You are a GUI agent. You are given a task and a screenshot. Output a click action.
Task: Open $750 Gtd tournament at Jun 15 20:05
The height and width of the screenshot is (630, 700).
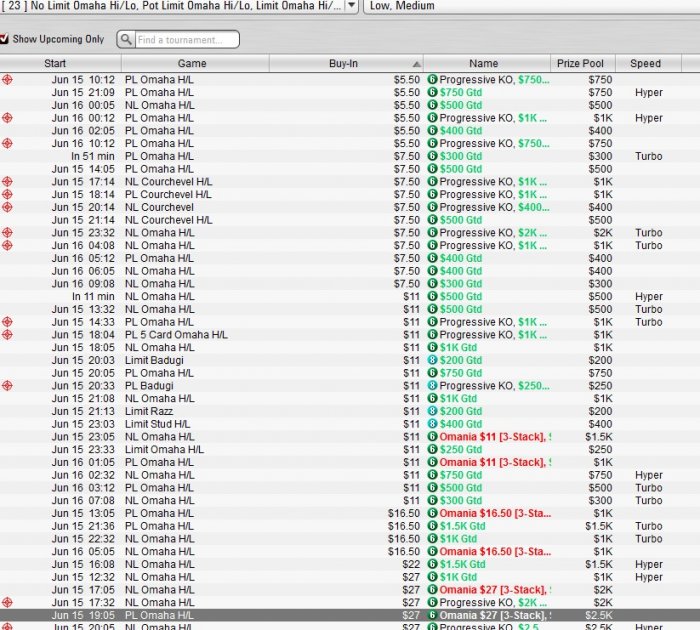coord(461,373)
